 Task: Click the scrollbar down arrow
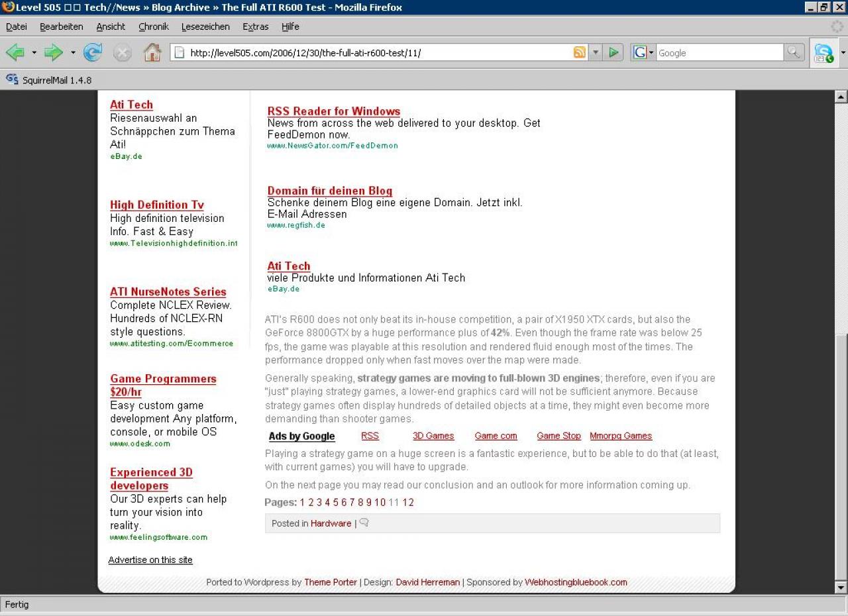(x=841, y=587)
